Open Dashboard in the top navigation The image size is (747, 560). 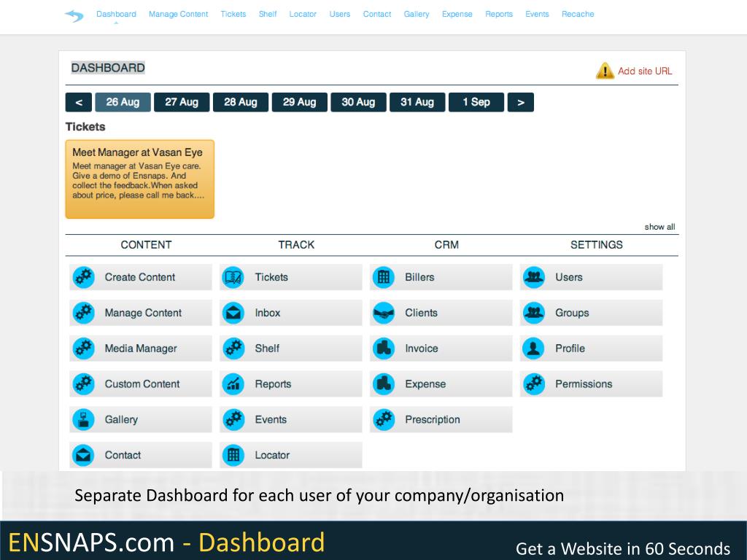(116, 15)
